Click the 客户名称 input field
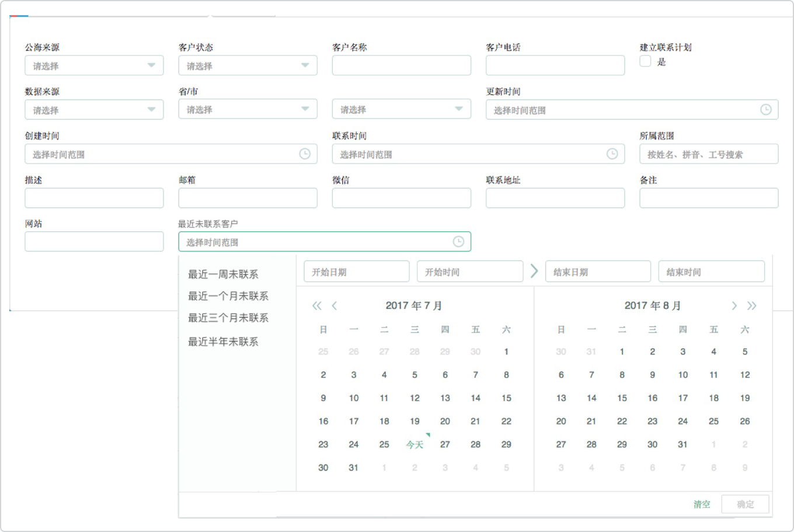Viewport: 794px width, 532px height. (x=401, y=65)
